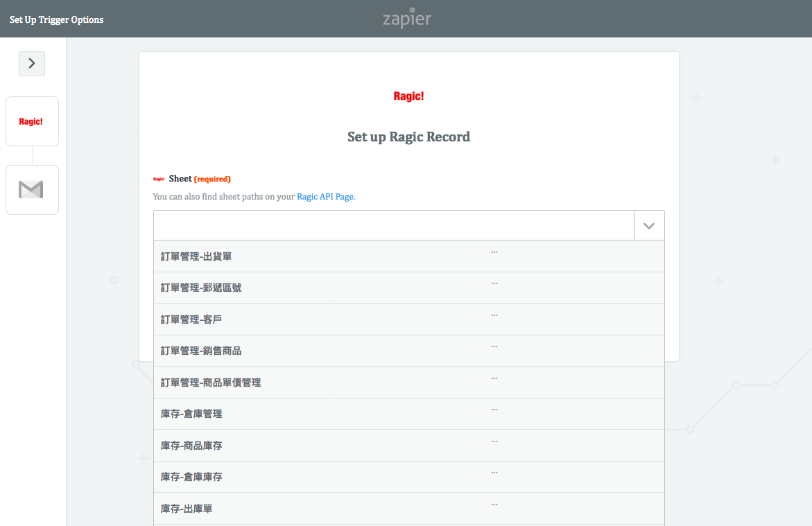The height and width of the screenshot is (526, 812).
Task: Click the ellipsis in the 庫存-倉庫管理 row
Action: click(494, 410)
